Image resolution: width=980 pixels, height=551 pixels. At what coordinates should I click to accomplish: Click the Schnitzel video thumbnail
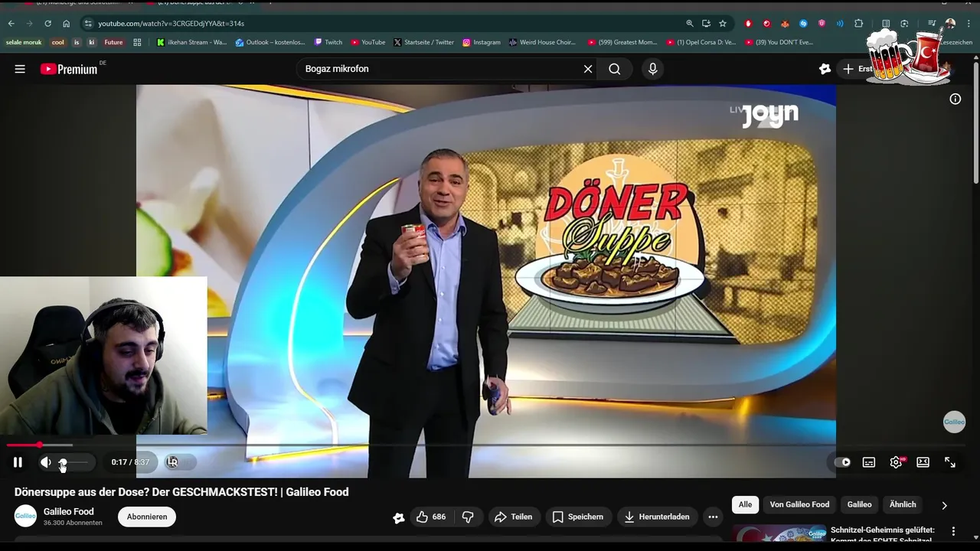779,533
